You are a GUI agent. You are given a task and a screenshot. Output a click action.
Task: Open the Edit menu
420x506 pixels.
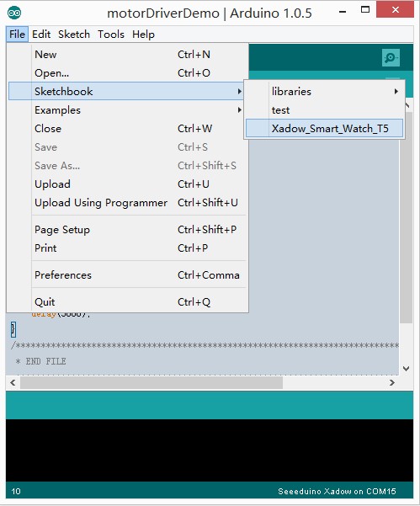(x=41, y=35)
